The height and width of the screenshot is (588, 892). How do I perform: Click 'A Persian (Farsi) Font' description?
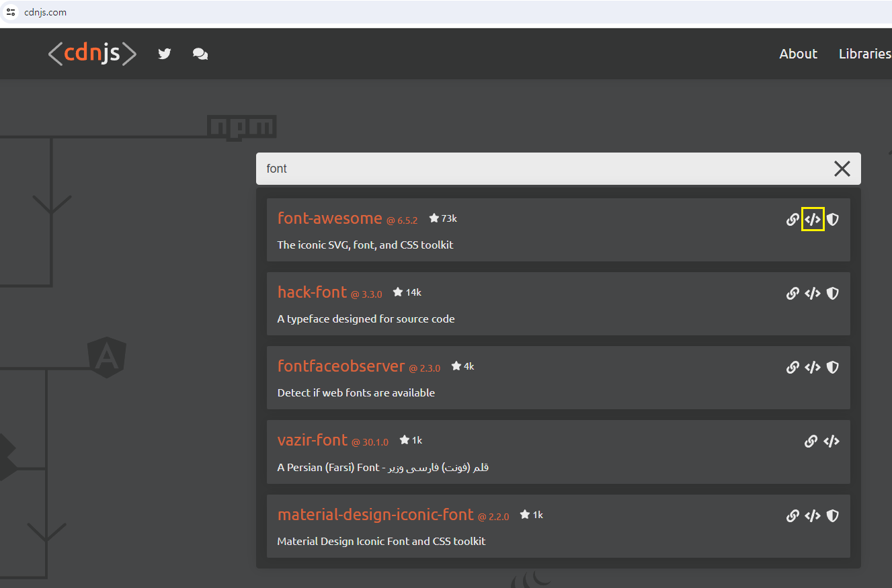pyautogui.click(x=382, y=468)
